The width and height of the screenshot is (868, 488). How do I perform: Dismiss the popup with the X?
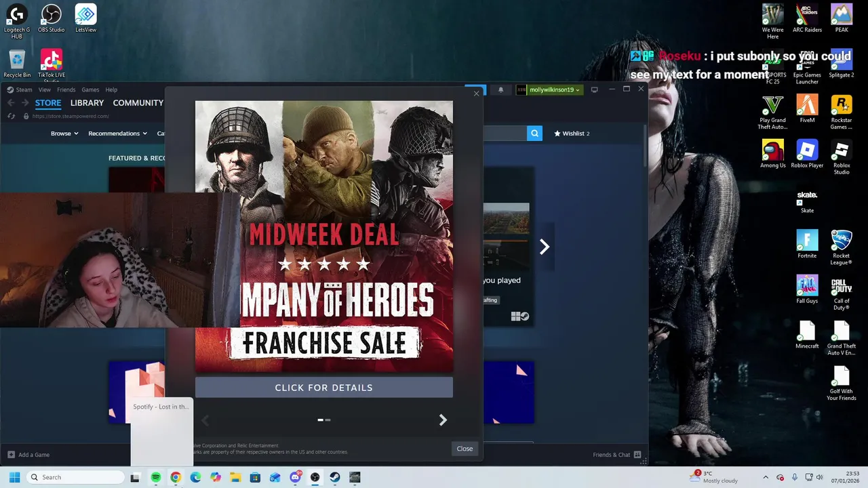(x=476, y=94)
